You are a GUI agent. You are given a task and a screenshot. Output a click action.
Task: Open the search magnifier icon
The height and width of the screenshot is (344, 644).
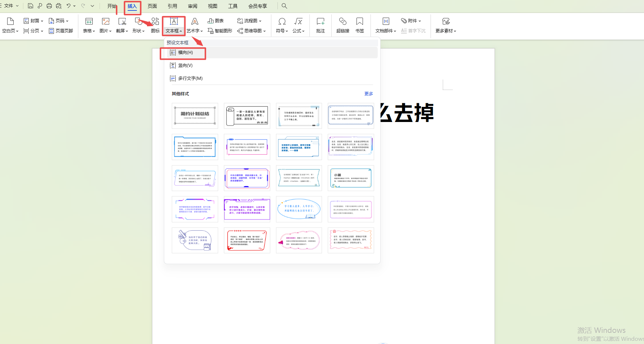click(284, 6)
